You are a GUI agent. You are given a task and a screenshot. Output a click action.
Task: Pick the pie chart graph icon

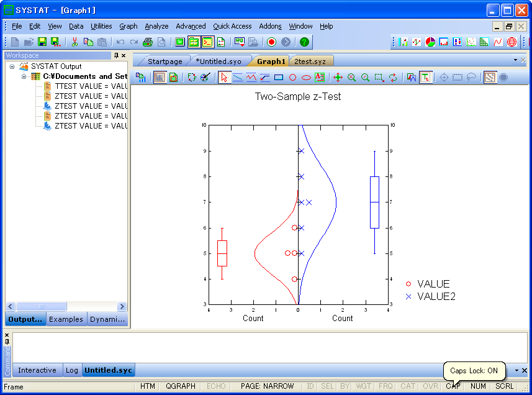[430, 42]
